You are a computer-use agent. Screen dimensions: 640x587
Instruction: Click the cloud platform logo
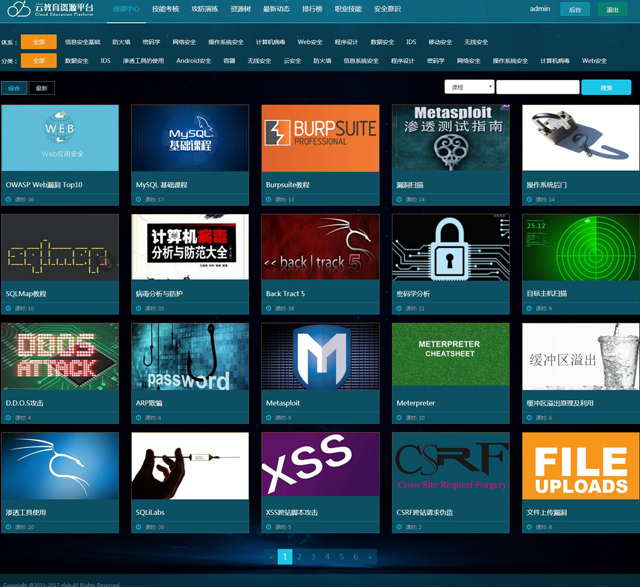coord(50,9)
